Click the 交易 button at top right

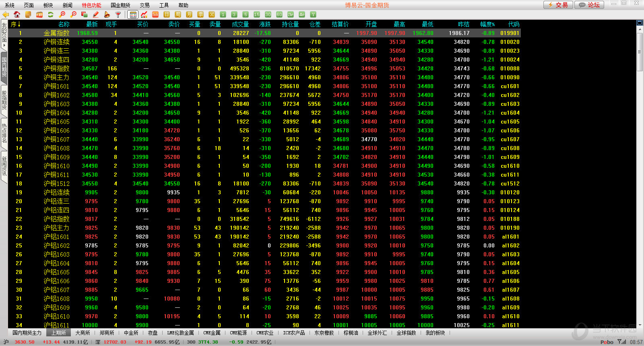[x=557, y=5]
